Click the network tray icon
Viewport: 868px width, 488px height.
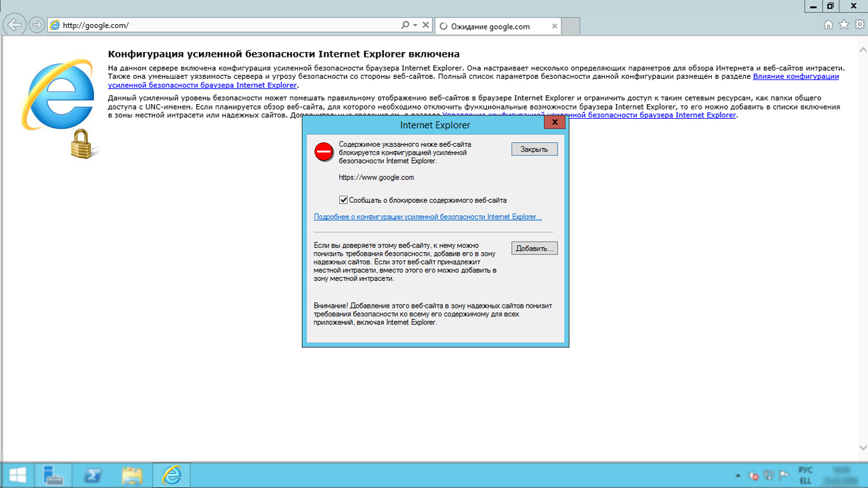pos(769,476)
